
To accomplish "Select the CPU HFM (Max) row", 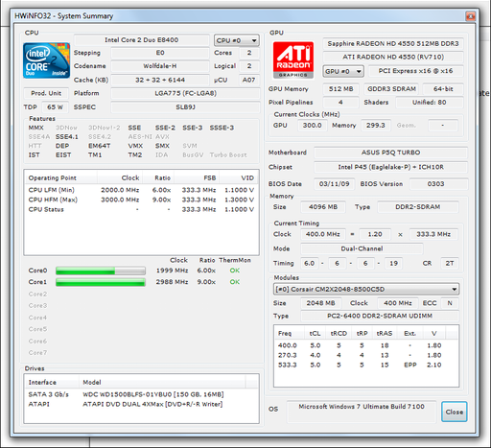I will pos(141,200).
